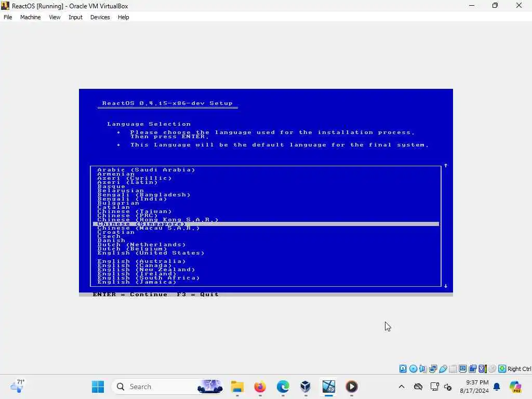Open the clock showing 9:37 PM
The width and height of the screenshot is (532, 399).
(474, 387)
